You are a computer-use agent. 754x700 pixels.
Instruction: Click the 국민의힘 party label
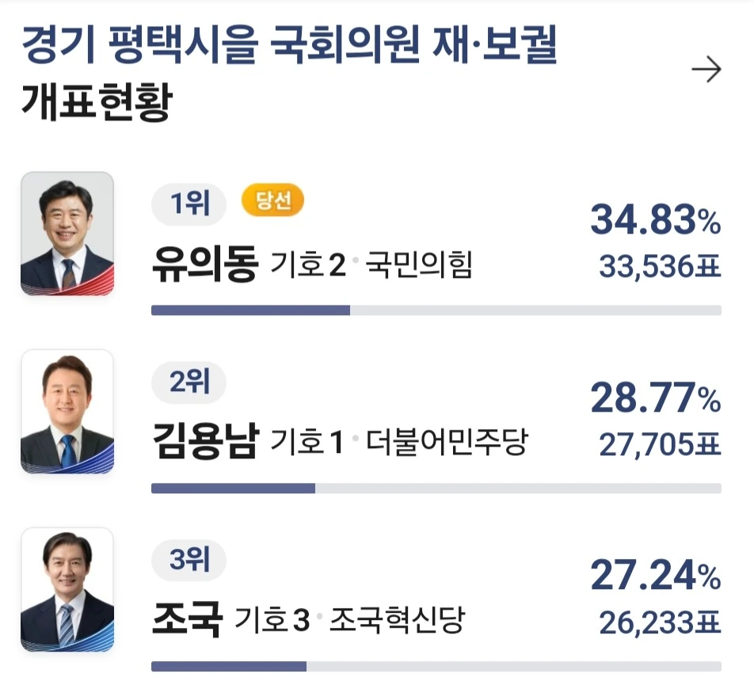(x=419, y=264)
